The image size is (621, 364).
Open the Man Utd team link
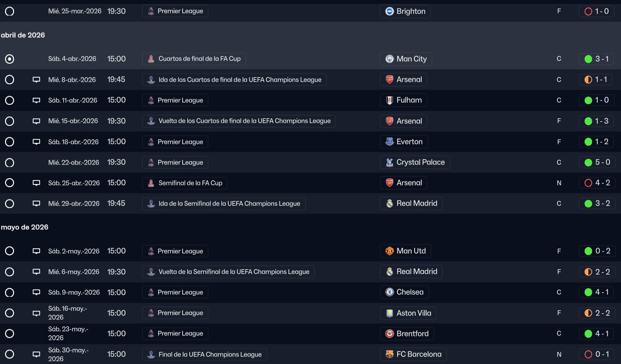411,251
